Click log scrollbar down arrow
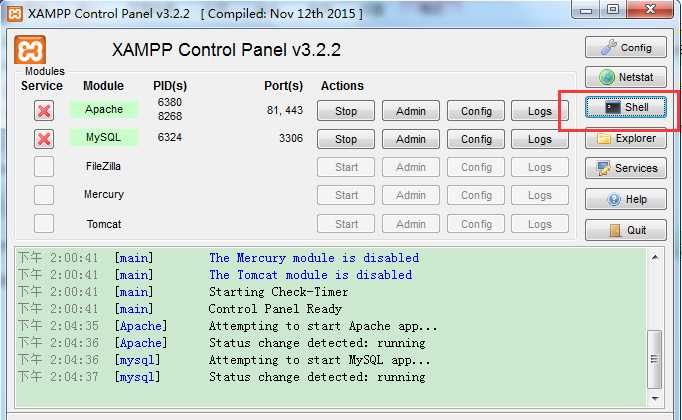Screen dimensions: 682x420 (x=655, y=399)
